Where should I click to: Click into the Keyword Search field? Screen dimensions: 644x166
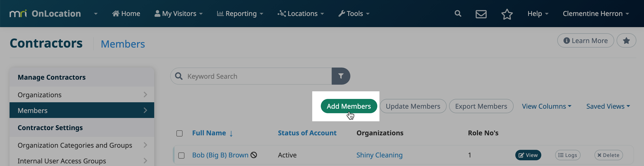pyautogui.click(x=251, y=76)
